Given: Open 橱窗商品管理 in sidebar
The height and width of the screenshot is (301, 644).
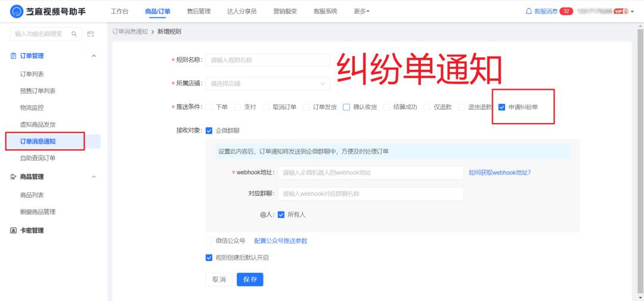Looking at the screenshot, I should 38,212.
